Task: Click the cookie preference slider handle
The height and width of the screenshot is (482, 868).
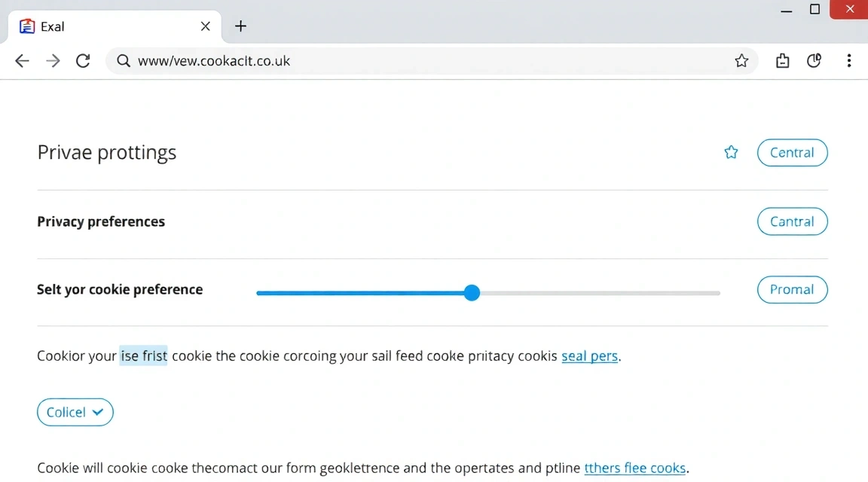Action: [x=472, y=293]
